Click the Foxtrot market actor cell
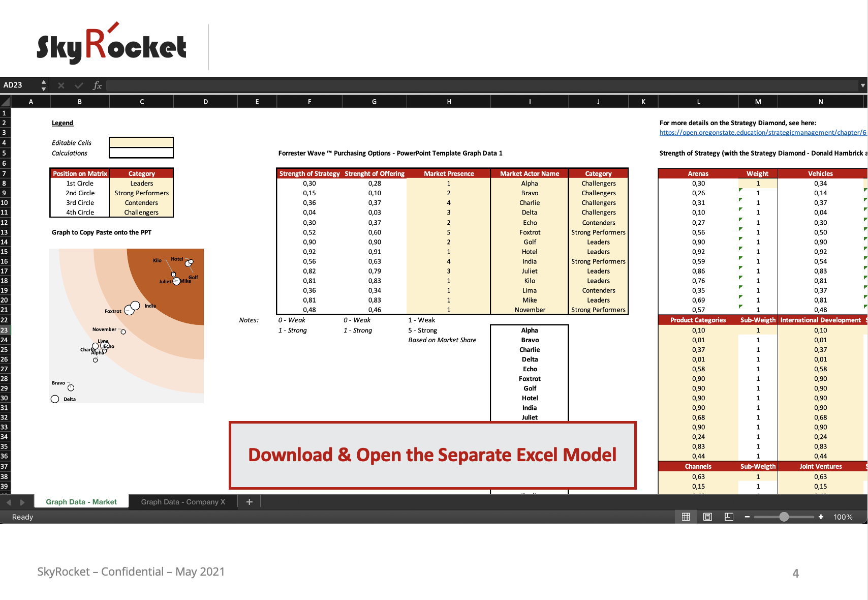 (530, 232)
